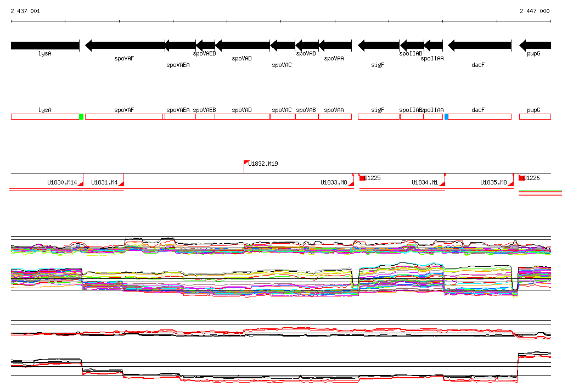This screenshot has width=562, height=392.
Task: Click the black spoVAC gene arrow
Action: click(283, 46)
